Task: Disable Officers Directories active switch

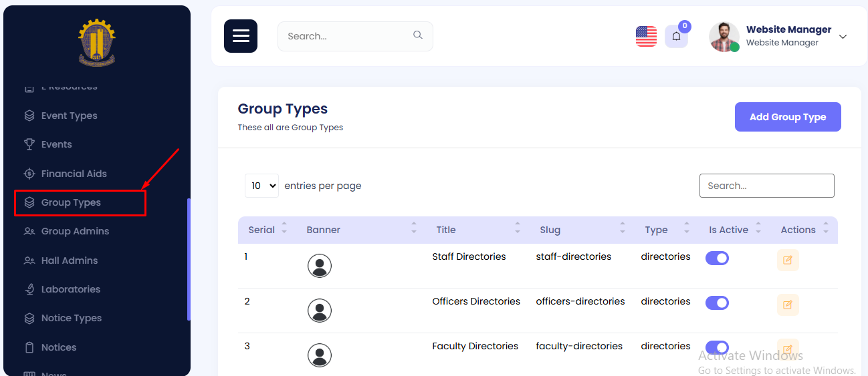Action: pos(717,303)
